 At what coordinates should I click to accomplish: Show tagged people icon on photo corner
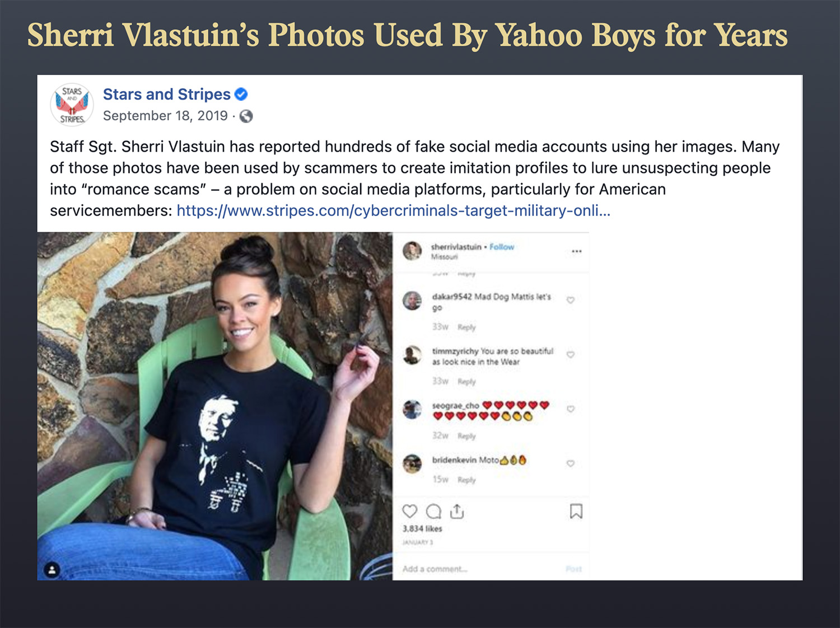pyautogui.click(x=52, y=570)
